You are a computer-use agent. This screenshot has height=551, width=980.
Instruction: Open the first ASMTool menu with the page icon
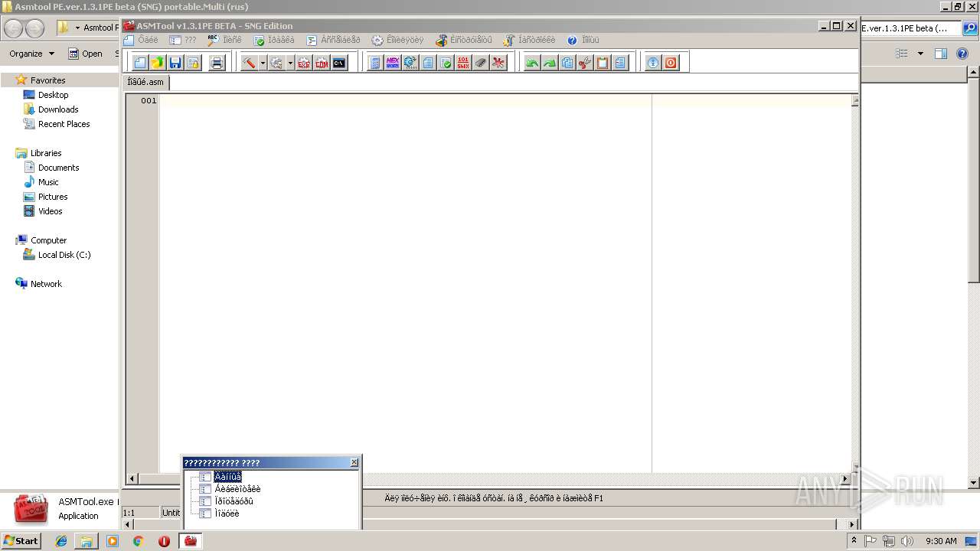[x=141, y=40]
